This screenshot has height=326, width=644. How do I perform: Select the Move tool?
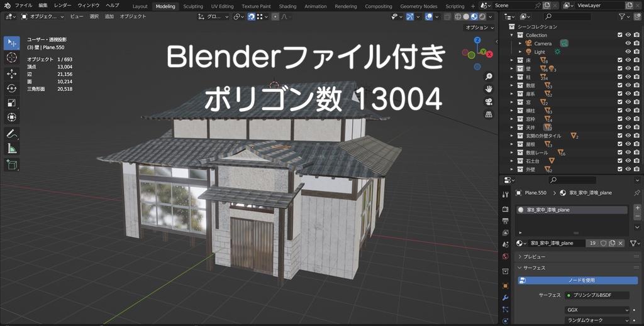(x=11, y=74)
